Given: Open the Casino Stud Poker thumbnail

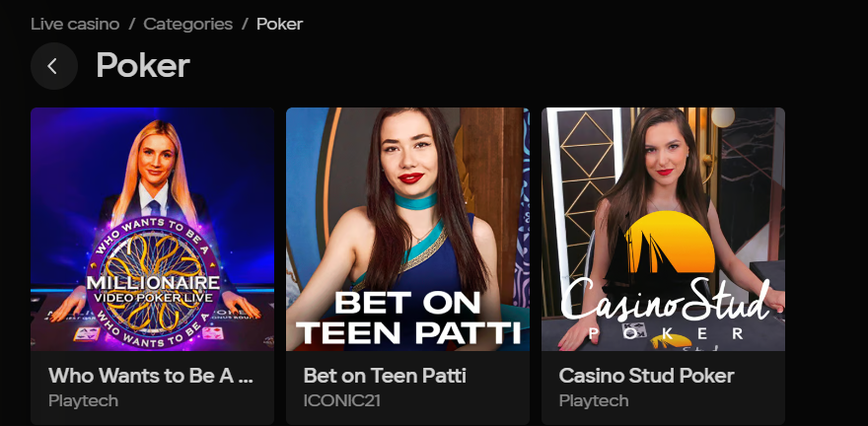Looking at the screenshot, I should [x=663, y=229].
